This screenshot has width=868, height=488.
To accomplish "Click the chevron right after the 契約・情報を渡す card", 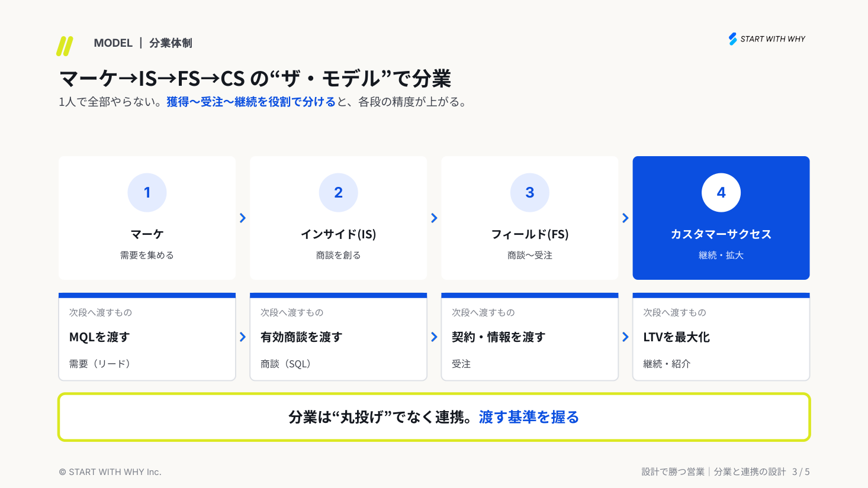I will point(625,337).
